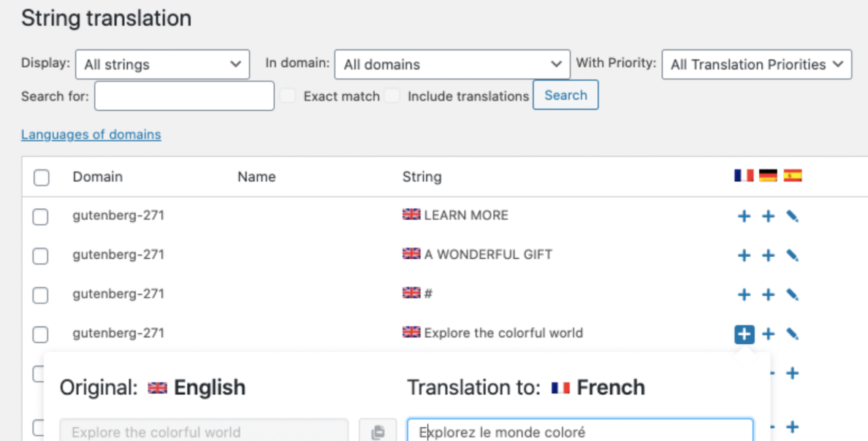This screenshot has width=868, height=441.
Task: Click the French translation text field
Action: [580, 432]
